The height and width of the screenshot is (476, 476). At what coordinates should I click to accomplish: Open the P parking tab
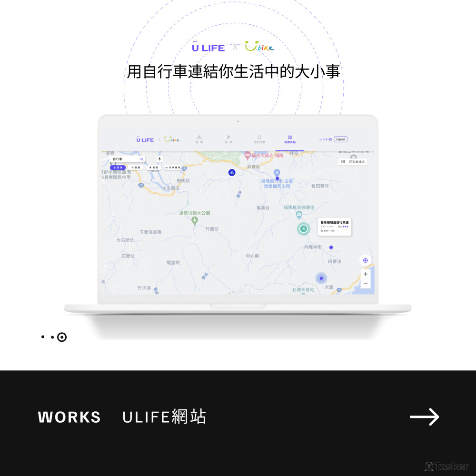(x=228, y=139)
